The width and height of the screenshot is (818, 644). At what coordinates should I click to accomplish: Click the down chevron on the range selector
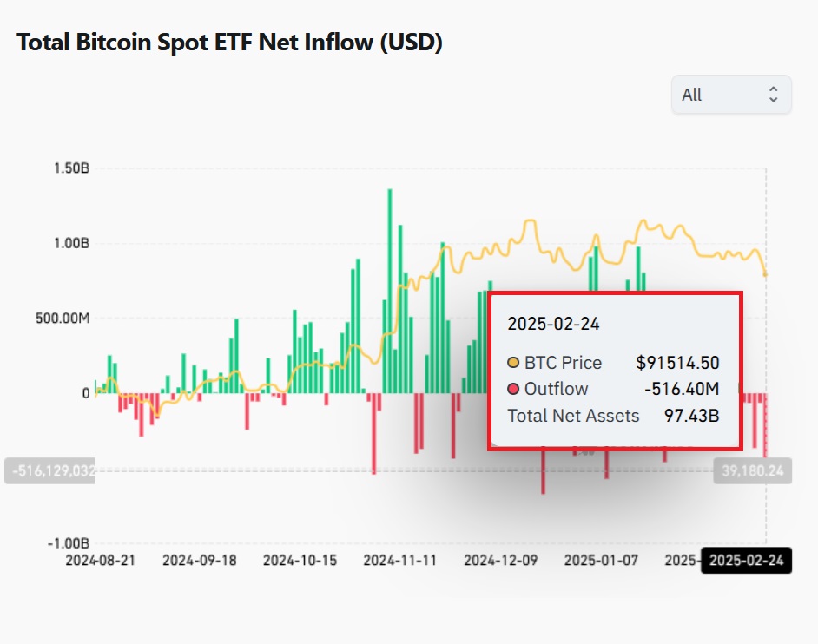click(x=773, y=99)
